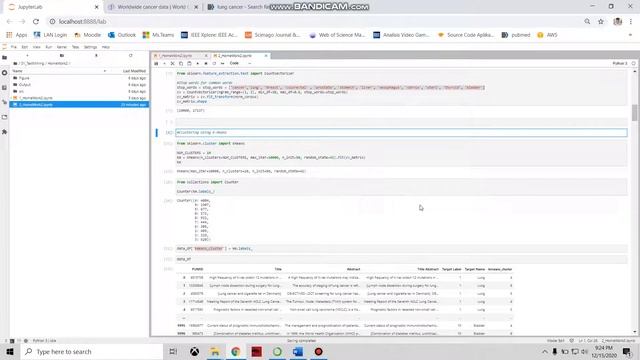
Task: Open the Edit menu
Action: coord(24,47)
